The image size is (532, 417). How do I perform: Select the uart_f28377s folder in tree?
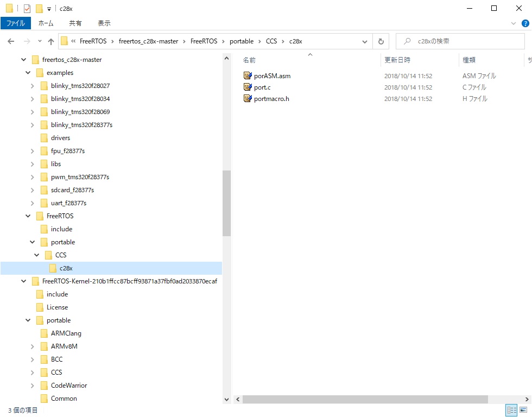point(68,203)
